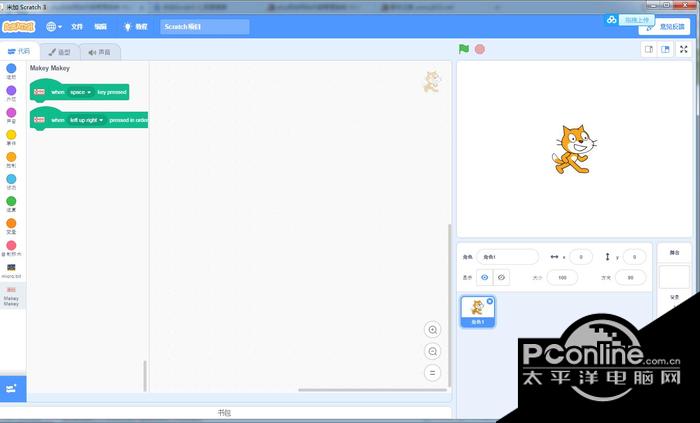Click the 'when left up right pressed in order' block
The width and height of the screenshot is (700, 423).
point(89,120)
